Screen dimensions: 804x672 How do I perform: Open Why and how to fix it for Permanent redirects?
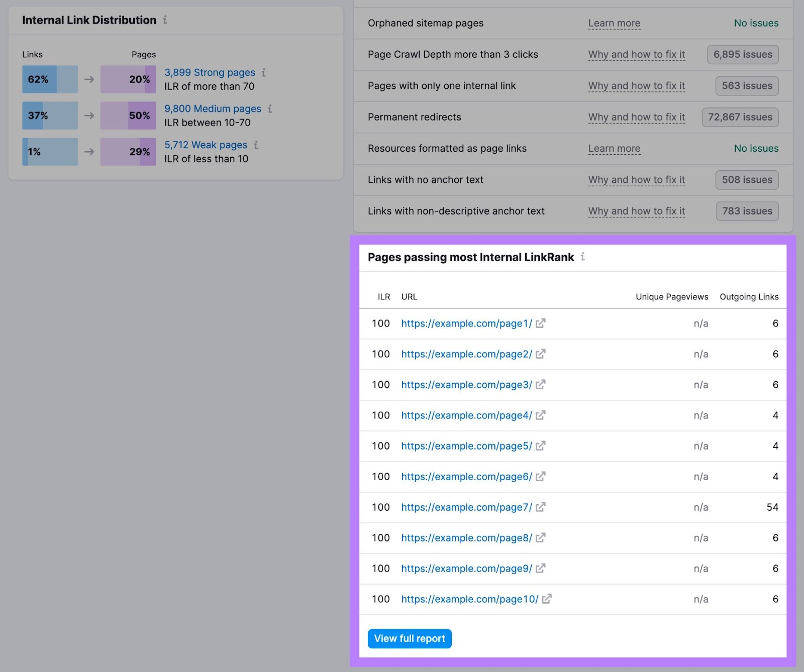click(636, 117)
